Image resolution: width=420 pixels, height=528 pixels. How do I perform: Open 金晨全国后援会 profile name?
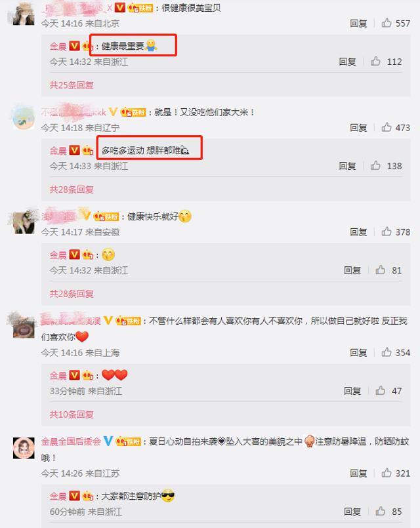[71, 441]
